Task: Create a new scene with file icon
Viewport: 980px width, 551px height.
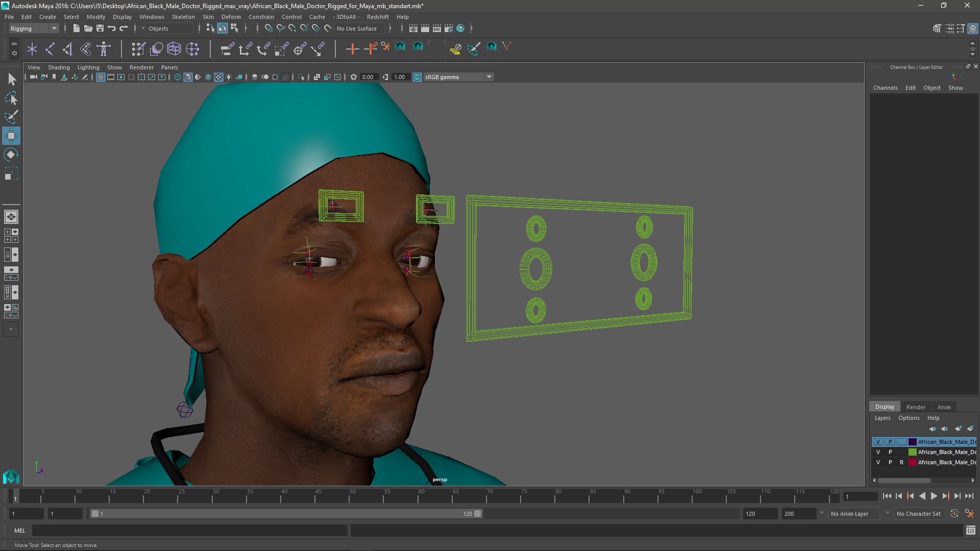Action: tap(76, 29)
